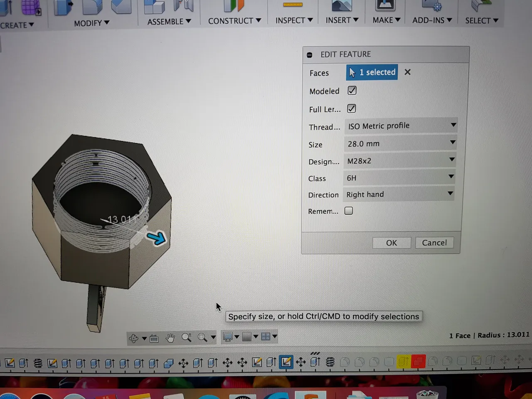The height and width of the screenshot is (399, 532).
Task: Expand the Orbit tool dropdown arrow
Action: tap(144, 338)
